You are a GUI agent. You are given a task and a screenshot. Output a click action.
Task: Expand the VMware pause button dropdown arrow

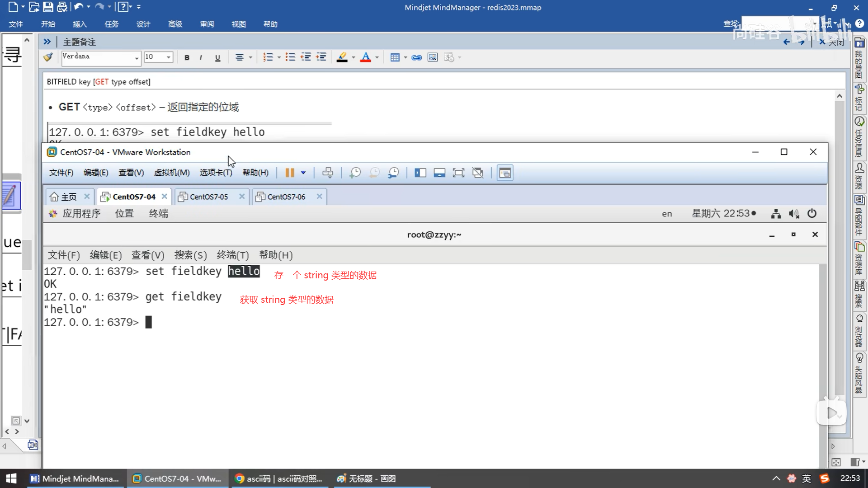coord(303,173)
